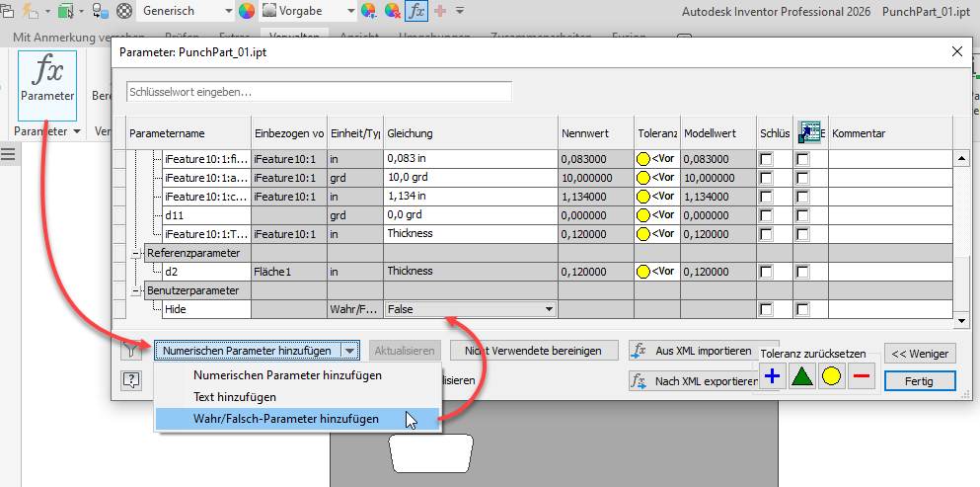Click the hamburger menu icon in browser panel
This screenshot has width=980, height=487.
coord(8,154)
